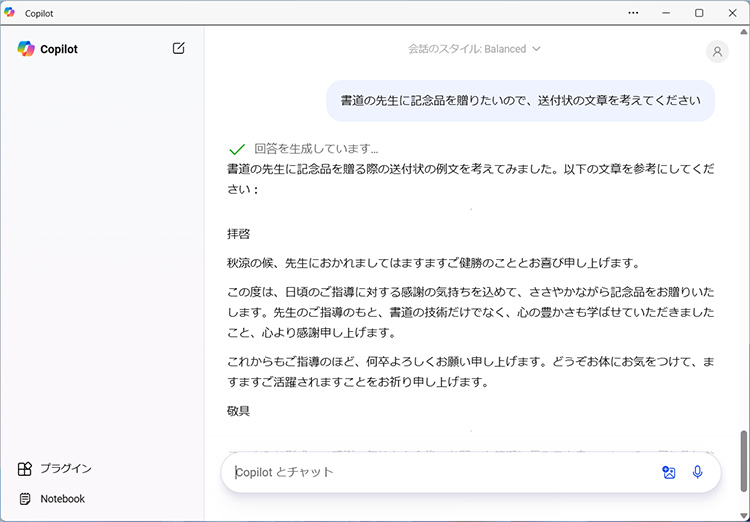Start a new chat with compose icon
The width and height of the screenshot is (750, 522).
click(x=178, y=48)
